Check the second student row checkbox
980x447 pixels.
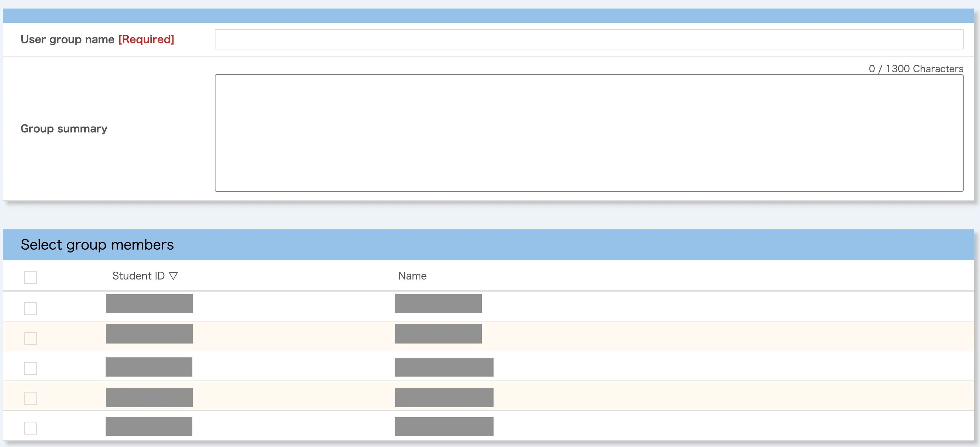(x=31, y=338)
